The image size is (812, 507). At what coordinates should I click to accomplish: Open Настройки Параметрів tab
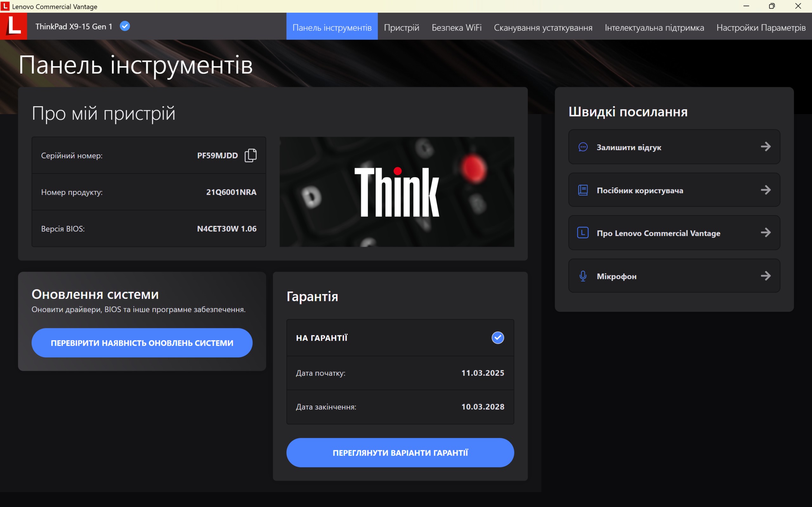click(761, 28)
